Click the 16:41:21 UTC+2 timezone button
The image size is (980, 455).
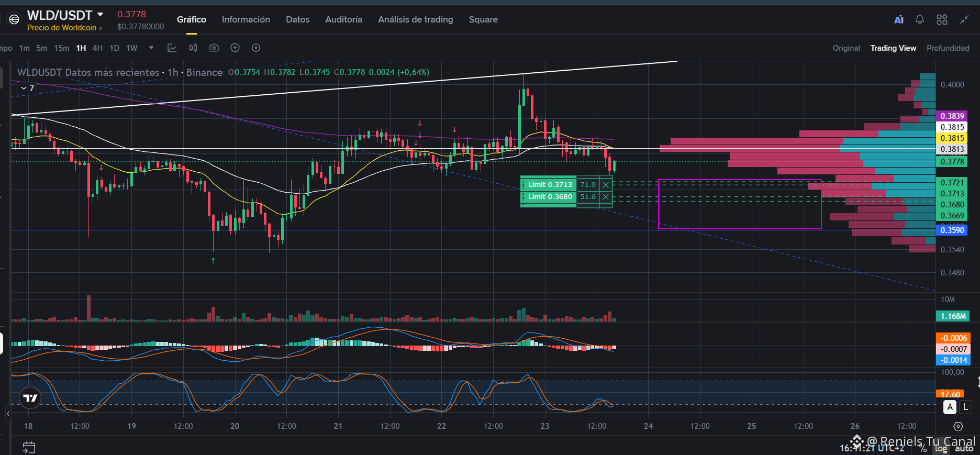click(872, 448)
